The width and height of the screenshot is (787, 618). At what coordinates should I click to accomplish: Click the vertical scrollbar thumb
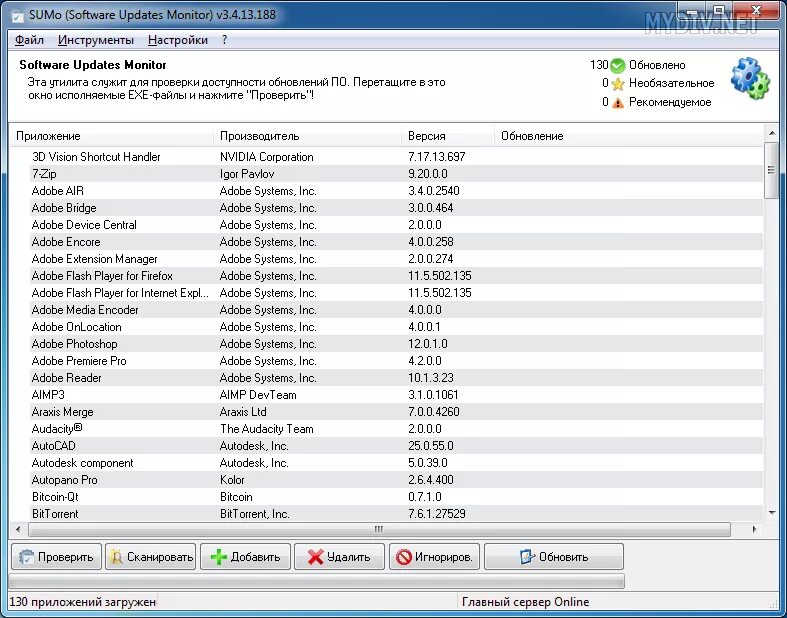point(771,170)
